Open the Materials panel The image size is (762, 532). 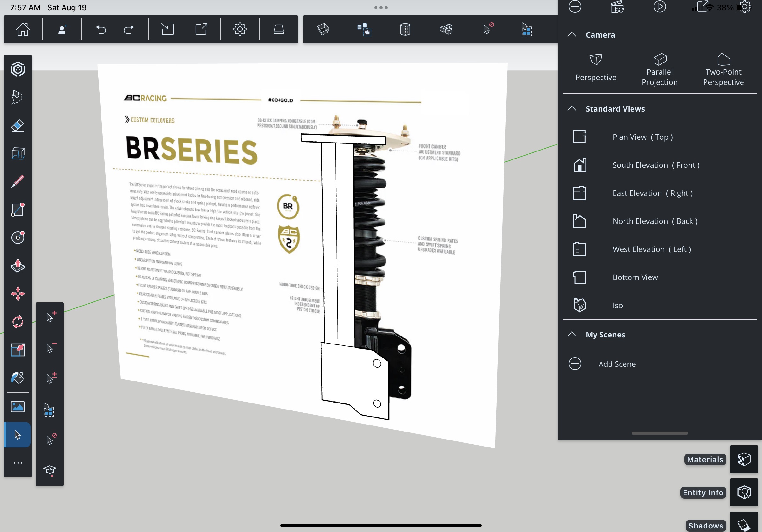pyautogui.click(x=744, y=459)
